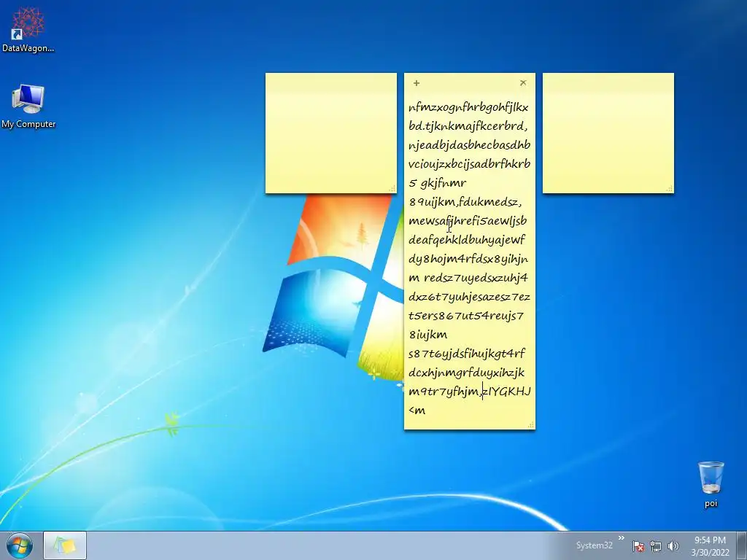Click text line 'njeadbjdasbhecbasdhb'
This screenshot has width=747, height=560.
click(469, 145)
